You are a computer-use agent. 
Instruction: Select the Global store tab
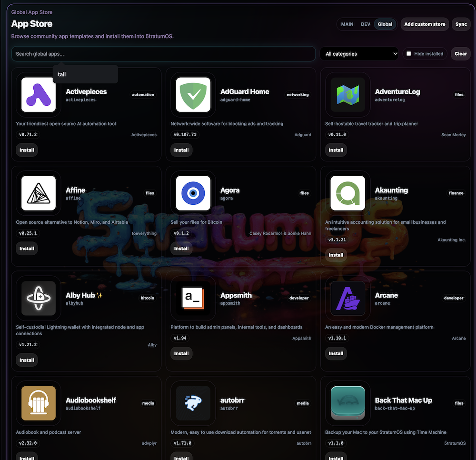385,24
